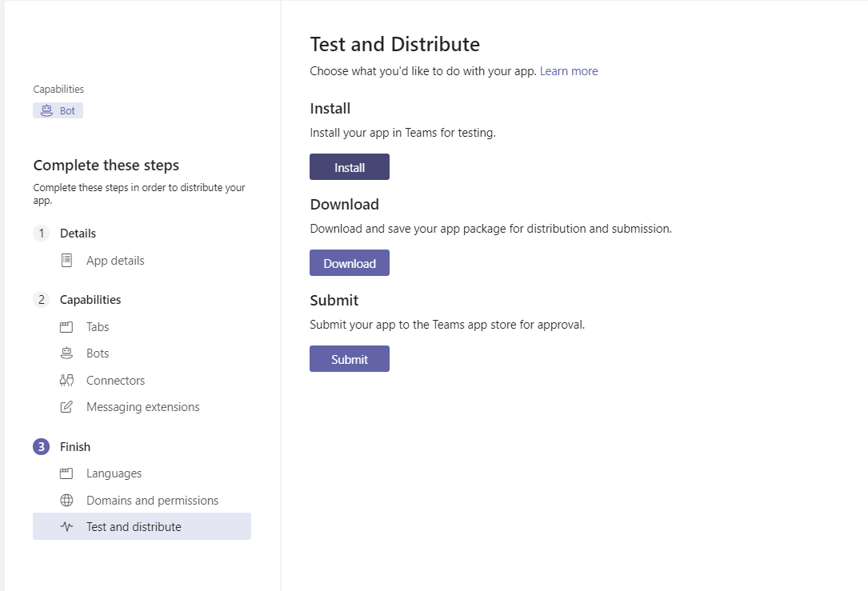Click the pulse icon beside Test and distribute
Screen dimensions: 868x591
67,527
